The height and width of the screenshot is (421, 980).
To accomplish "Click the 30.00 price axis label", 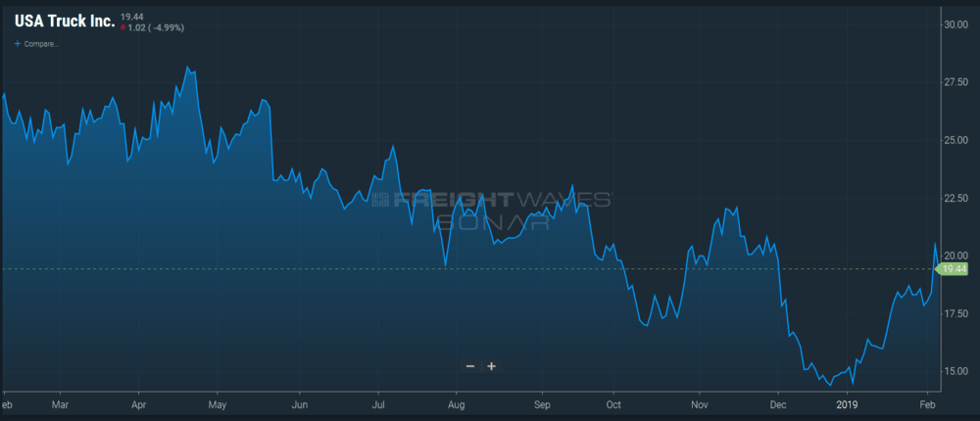I will click(x=955, y=24).
